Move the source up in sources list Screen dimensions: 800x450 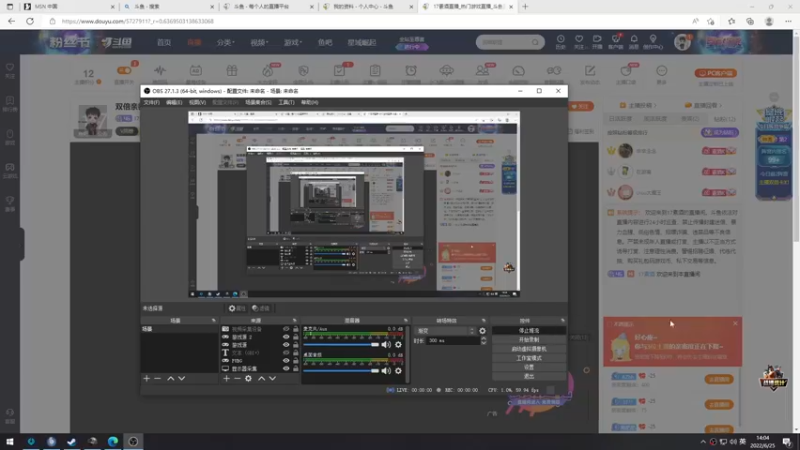coord(261,379)
